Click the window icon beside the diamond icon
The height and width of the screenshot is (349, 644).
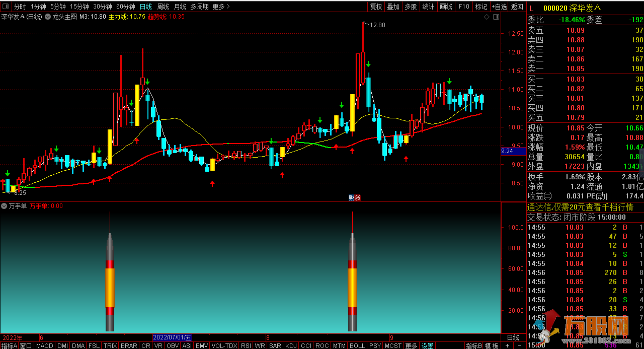[496, 17]
